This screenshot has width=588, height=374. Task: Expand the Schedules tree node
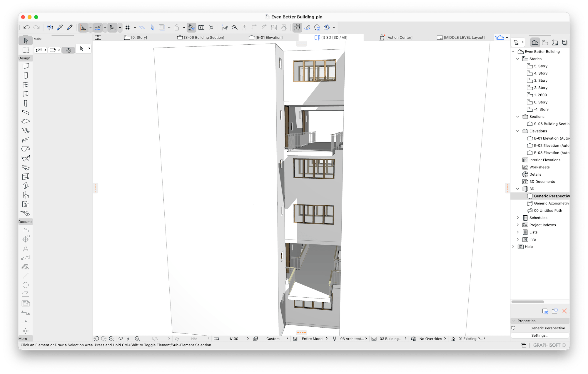(x=518, y=218)
